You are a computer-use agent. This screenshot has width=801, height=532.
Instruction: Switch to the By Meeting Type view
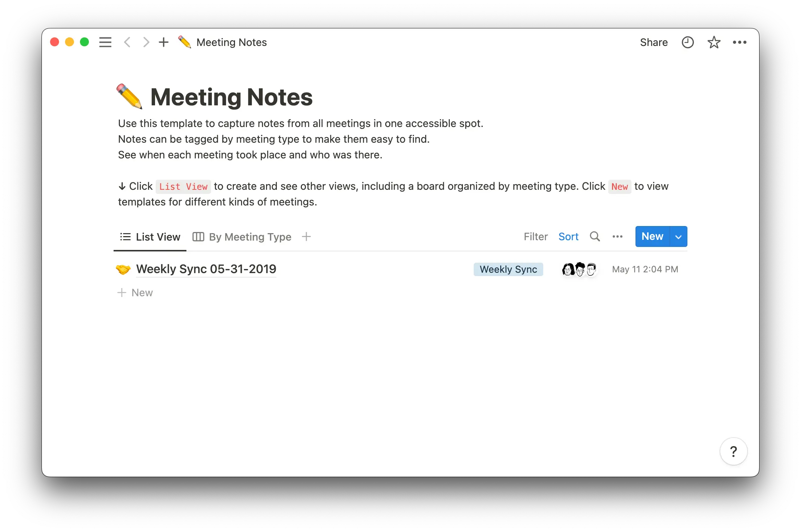(x=250, y=236)
